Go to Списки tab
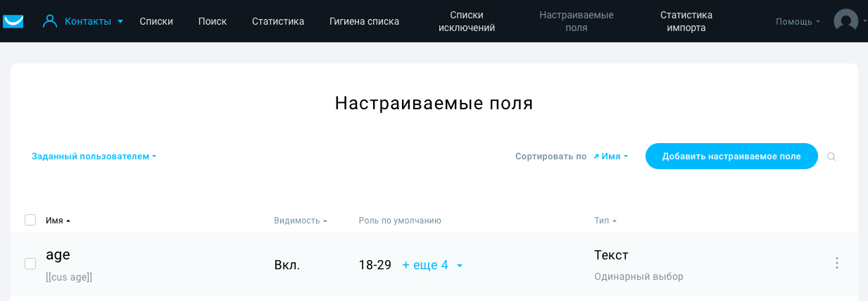This screenshot has width=868, height=301. point(156,21)
